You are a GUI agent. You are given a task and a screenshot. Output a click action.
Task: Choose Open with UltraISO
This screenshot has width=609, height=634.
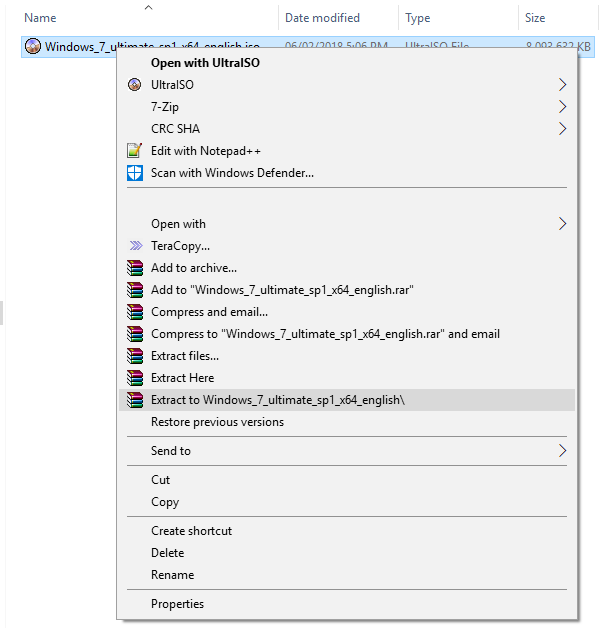coord(206,62)
